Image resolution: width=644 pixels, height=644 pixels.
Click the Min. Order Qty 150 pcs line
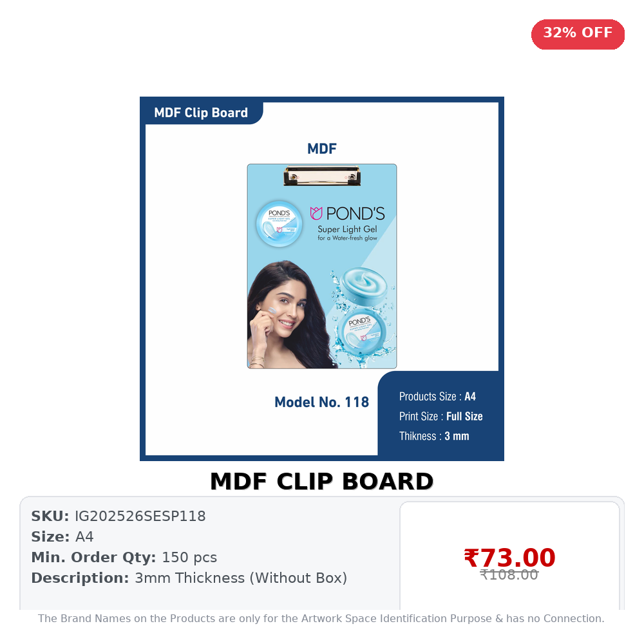click(x=124, y=557)
